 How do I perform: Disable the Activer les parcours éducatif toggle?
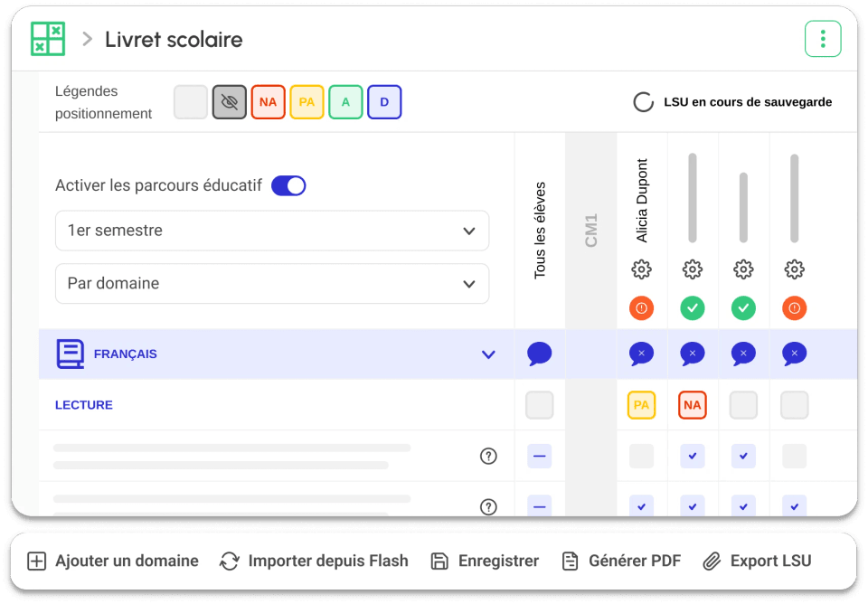point(288,184)
